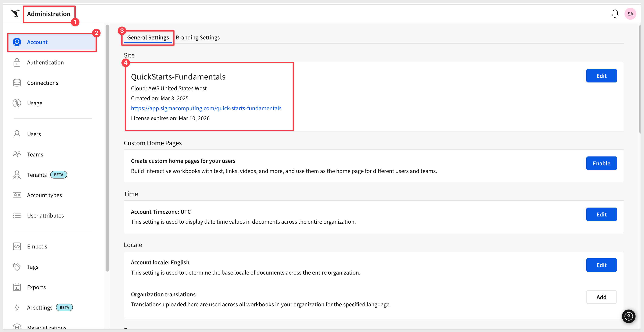
Task: Click the Connections database icon
Action: [x=17, y=83]
